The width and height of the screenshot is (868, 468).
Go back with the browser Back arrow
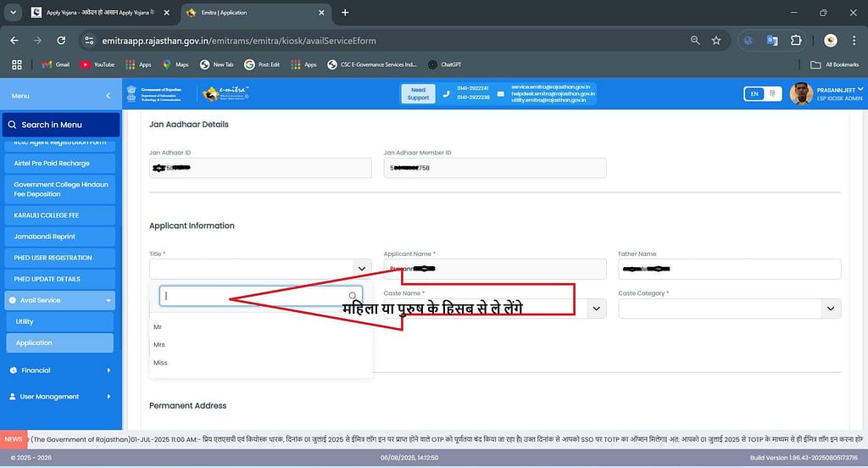pyautogui.click(x=14, y=41)
